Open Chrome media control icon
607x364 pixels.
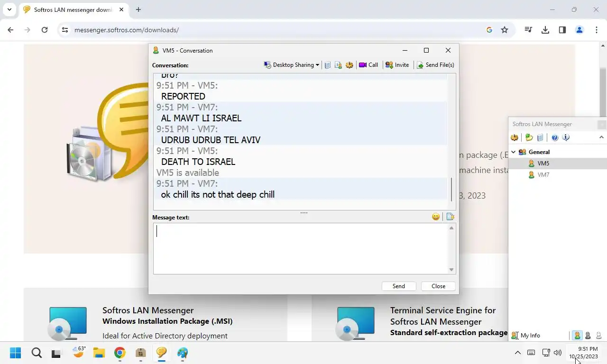point(528,30)
